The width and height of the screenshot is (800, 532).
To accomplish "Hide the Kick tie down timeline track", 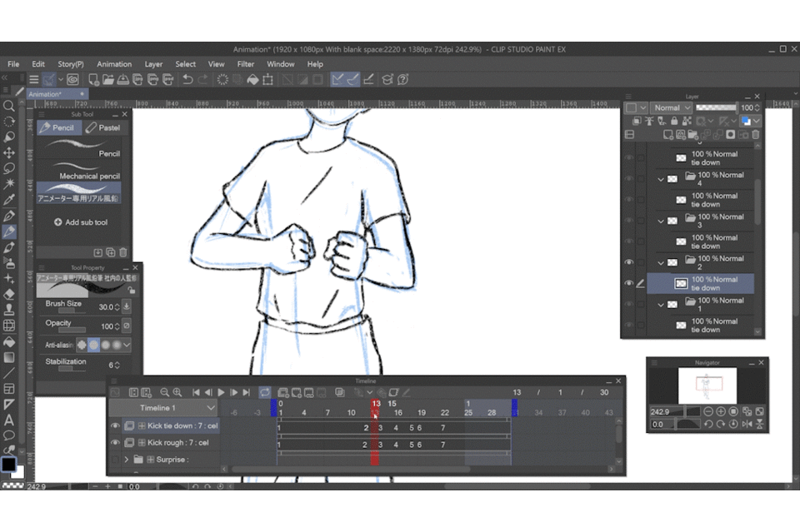I will 116,426.
